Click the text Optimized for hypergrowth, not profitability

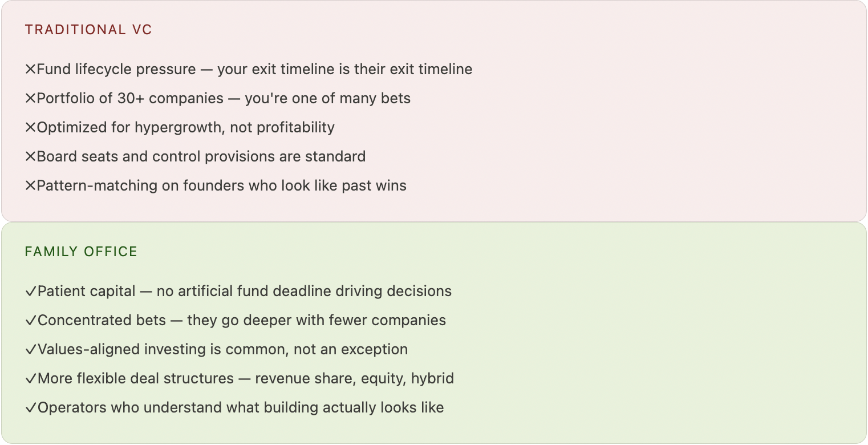[185, 128]
